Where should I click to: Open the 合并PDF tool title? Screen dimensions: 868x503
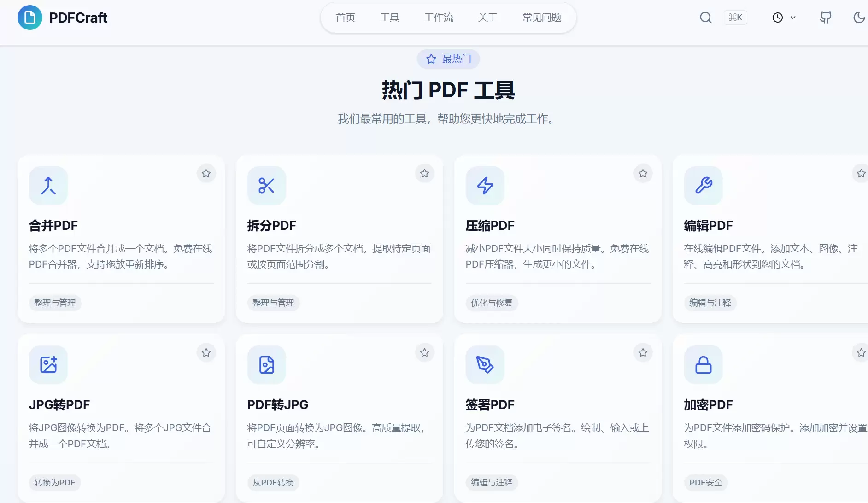pyautogui.click(x=53, y=226)
